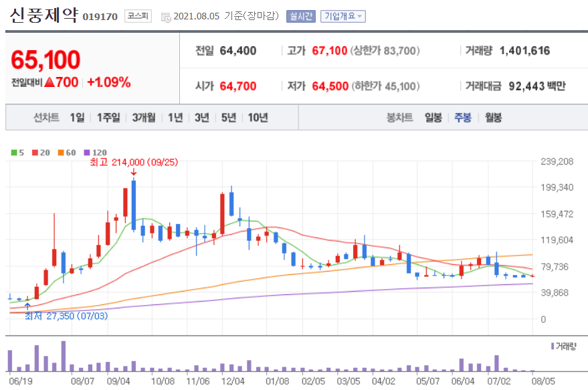Open the 월봉 candlestick chart

(493, 117)
